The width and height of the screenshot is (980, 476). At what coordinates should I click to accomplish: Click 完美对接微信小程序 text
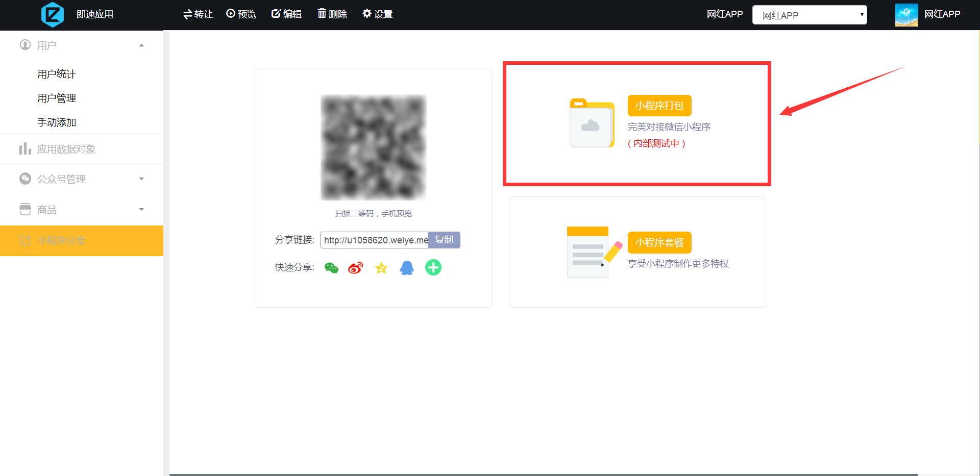(x=669, y=127)
